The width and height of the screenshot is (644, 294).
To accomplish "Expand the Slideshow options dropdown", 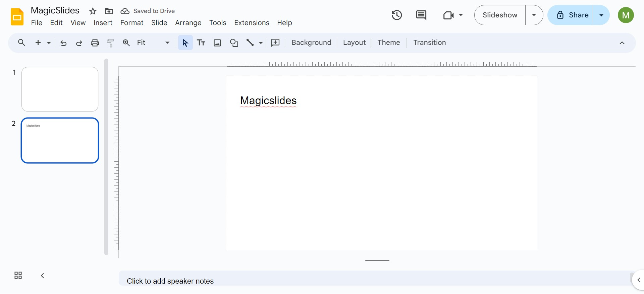I will click(534, 15).
